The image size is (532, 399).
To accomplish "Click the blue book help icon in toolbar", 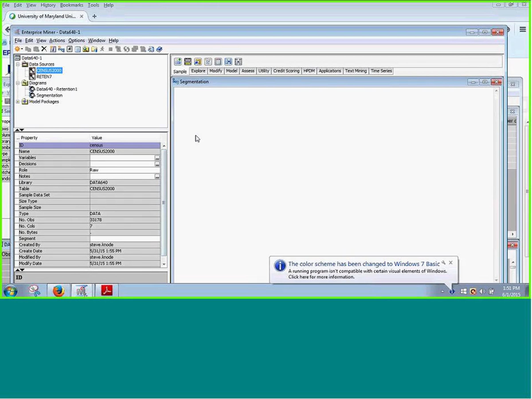I will 159,49.
